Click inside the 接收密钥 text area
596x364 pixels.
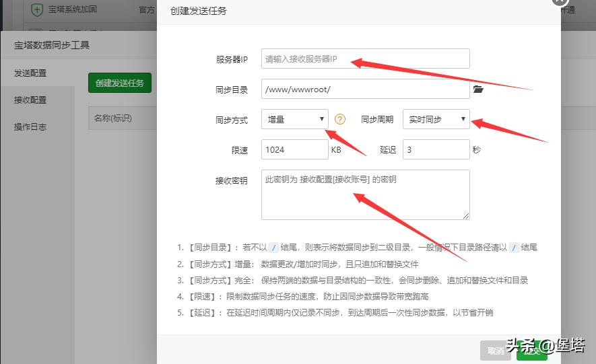point(365,194)
